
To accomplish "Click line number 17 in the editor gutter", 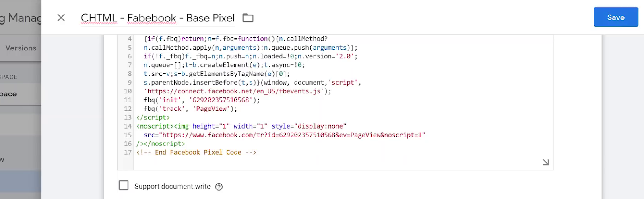I will click(x=128, y=153).
